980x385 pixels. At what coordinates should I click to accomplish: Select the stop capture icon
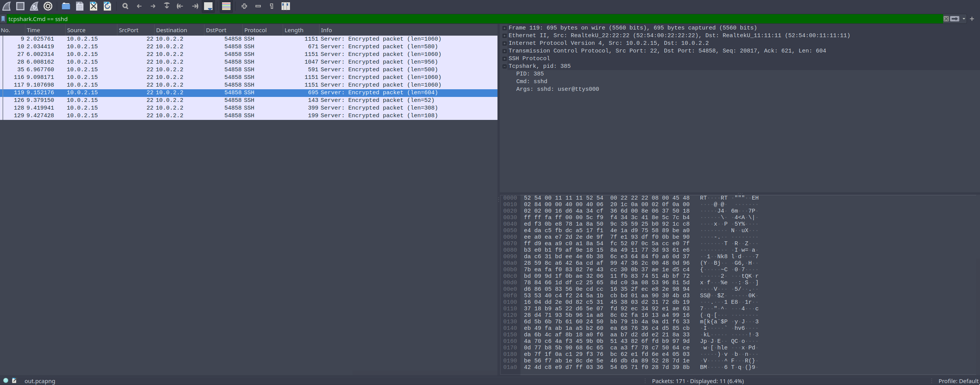(x=20, y=6)
